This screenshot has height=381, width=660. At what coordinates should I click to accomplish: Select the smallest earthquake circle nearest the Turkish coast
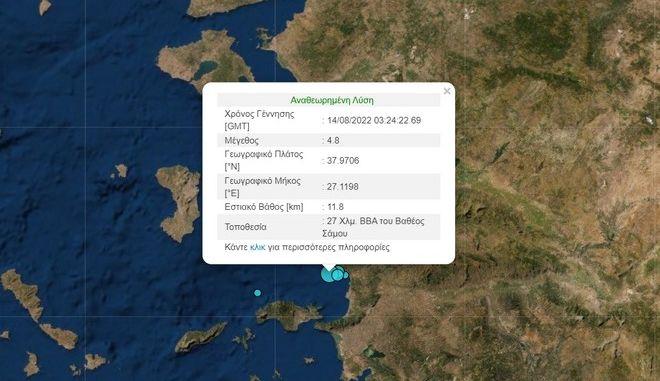click(346, 275)
